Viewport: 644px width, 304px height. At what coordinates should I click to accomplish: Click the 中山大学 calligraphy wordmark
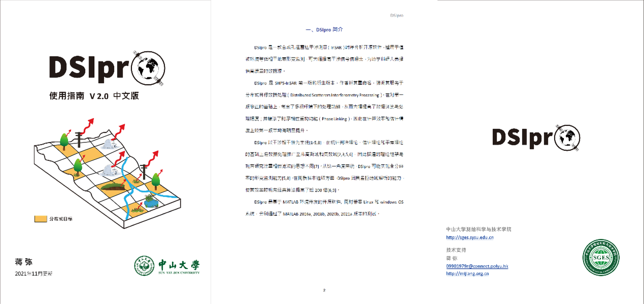179,265
